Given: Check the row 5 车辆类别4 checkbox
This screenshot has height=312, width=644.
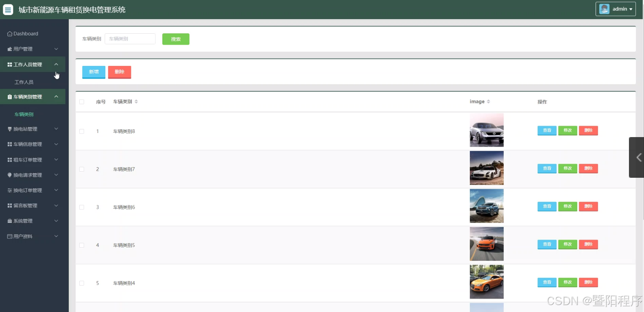Looking at the screenshot, I should pos(82,283).
